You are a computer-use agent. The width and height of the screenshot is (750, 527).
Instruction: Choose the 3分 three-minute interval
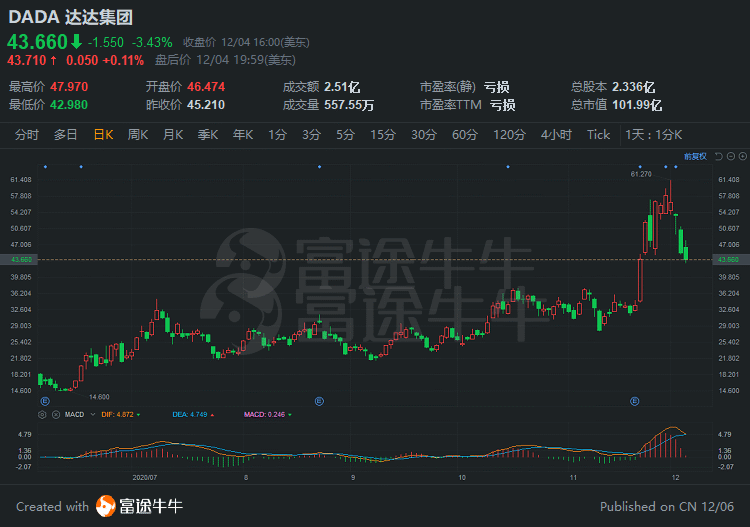(x=311, y=135)
